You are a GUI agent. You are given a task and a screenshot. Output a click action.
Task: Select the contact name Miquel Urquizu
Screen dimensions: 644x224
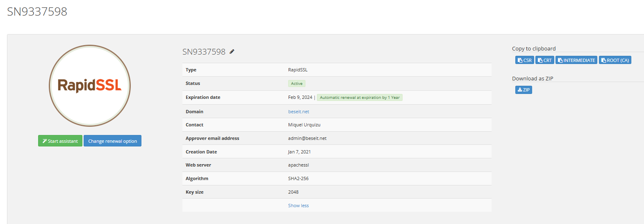tap(304, 125)
